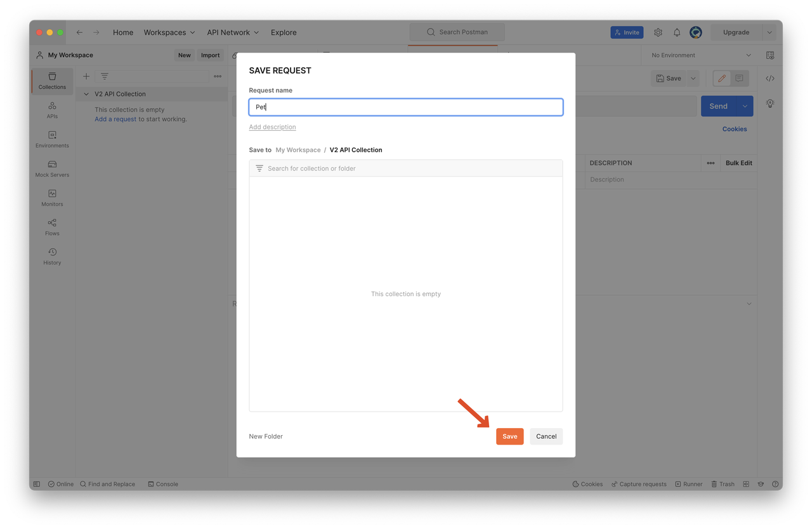Click the blue Send button
The width and height of the screenshot is (812, 529).
[x=719, y=106]
